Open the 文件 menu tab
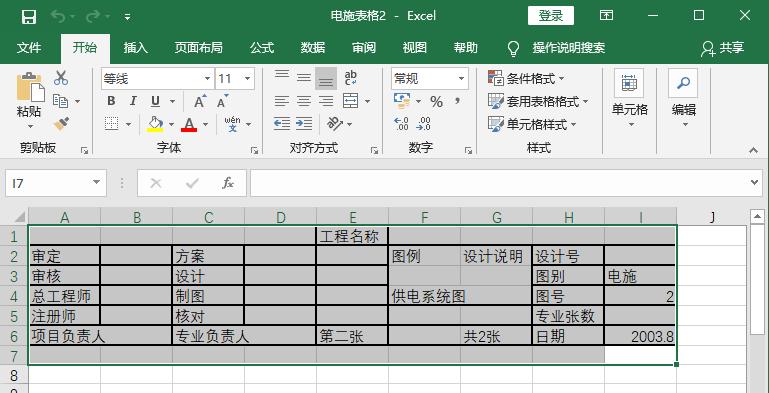The width and height of the screenshot is (769, 393). pyautogui.click(x=29, y=48)
